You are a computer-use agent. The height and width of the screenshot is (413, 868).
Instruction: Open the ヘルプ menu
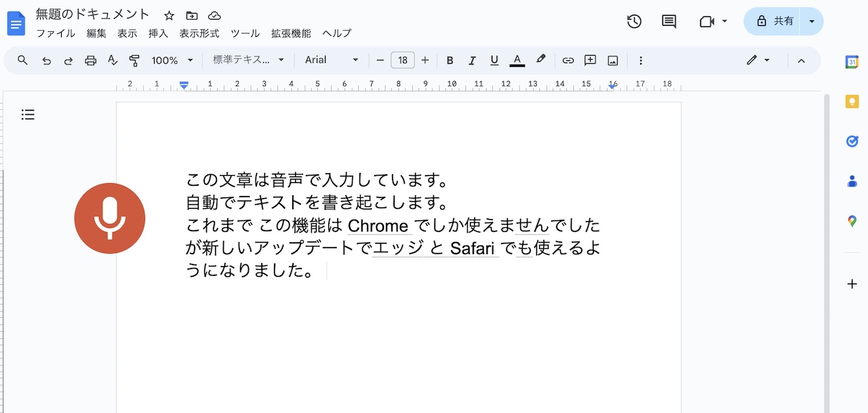[336, 33]
